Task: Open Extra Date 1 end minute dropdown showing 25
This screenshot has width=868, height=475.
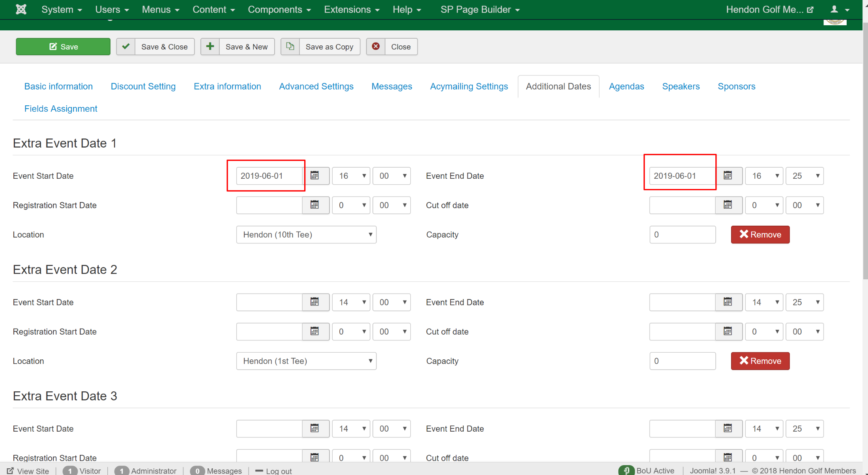Action: point(804,176)
